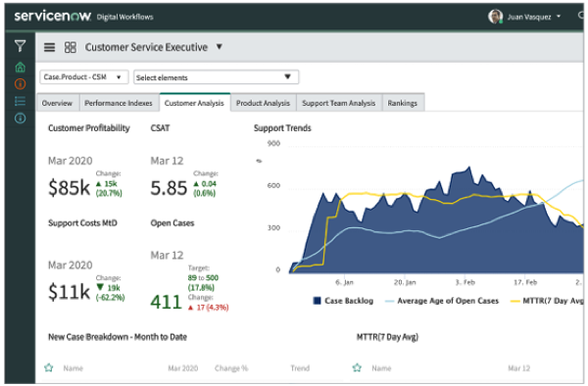Open the Support Team Analysis tab
This screenshot has height=386, width=588.
pyautogui.click(x=339, y=103)
